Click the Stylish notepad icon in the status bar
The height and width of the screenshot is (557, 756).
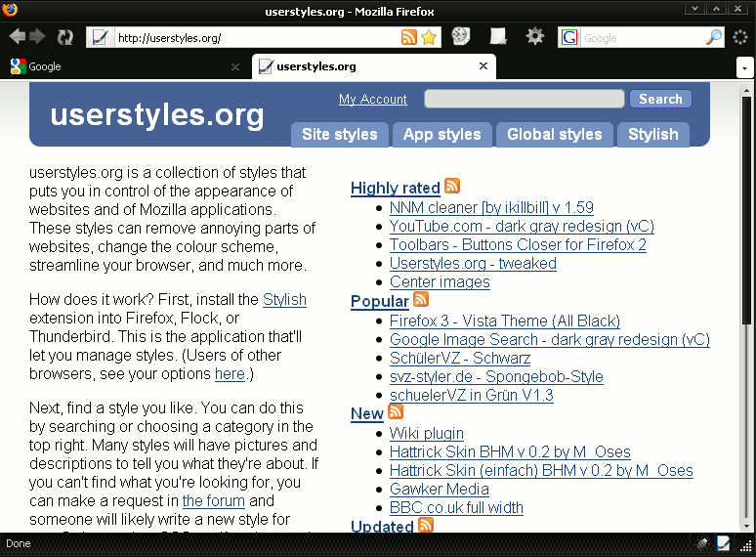(x=723, y=544)
